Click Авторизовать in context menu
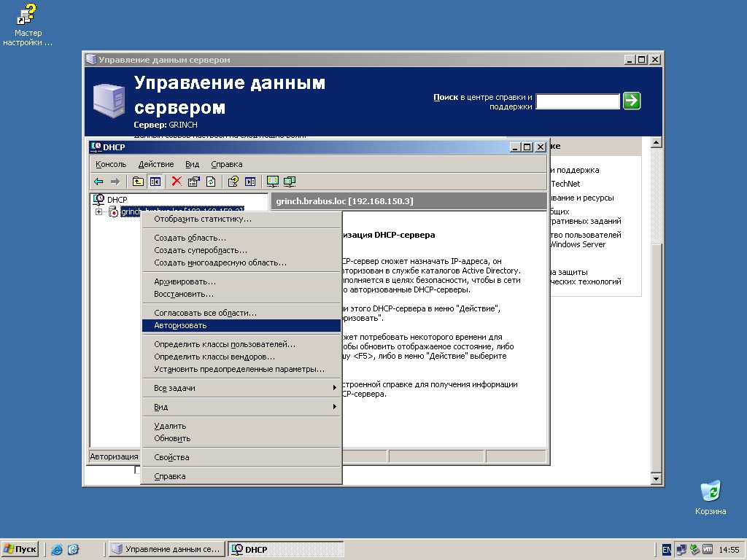The height and width of the screenshot is (560, 747). 241,326
